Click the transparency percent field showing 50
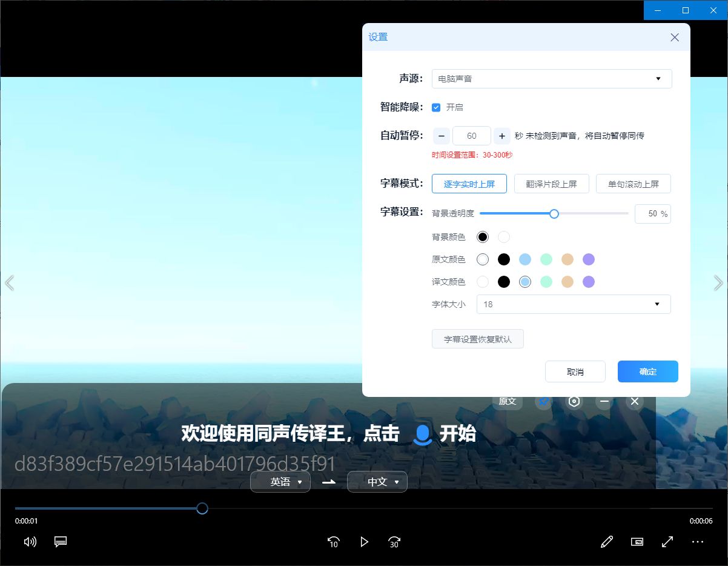728x566 pixels. tap(653, 213)
